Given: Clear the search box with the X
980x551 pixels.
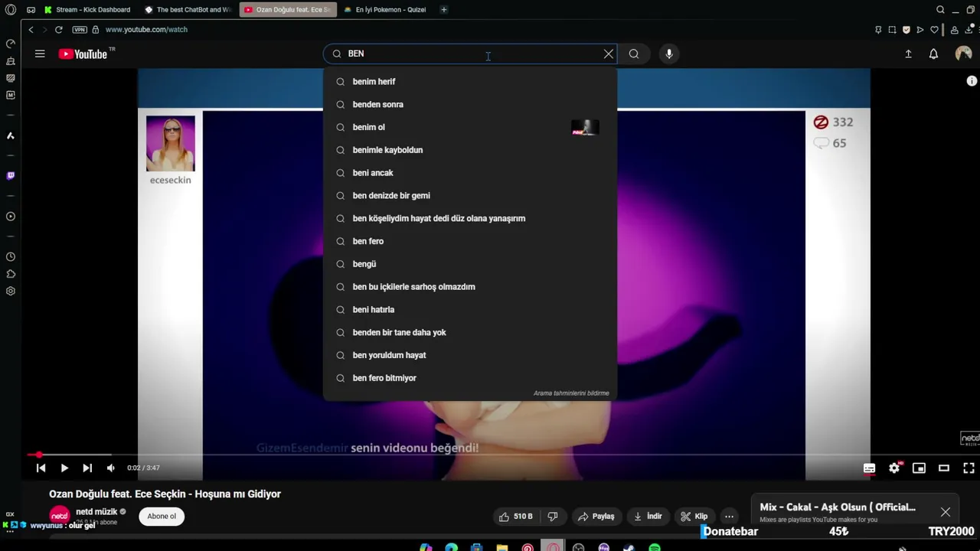Looking at the screenshot, I should pyautogui.click(x=609, y=54).
